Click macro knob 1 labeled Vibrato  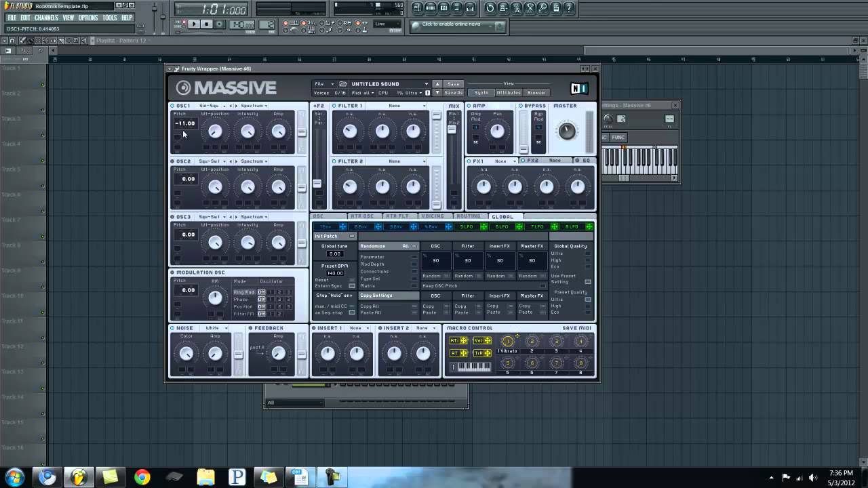coord(507,342)
